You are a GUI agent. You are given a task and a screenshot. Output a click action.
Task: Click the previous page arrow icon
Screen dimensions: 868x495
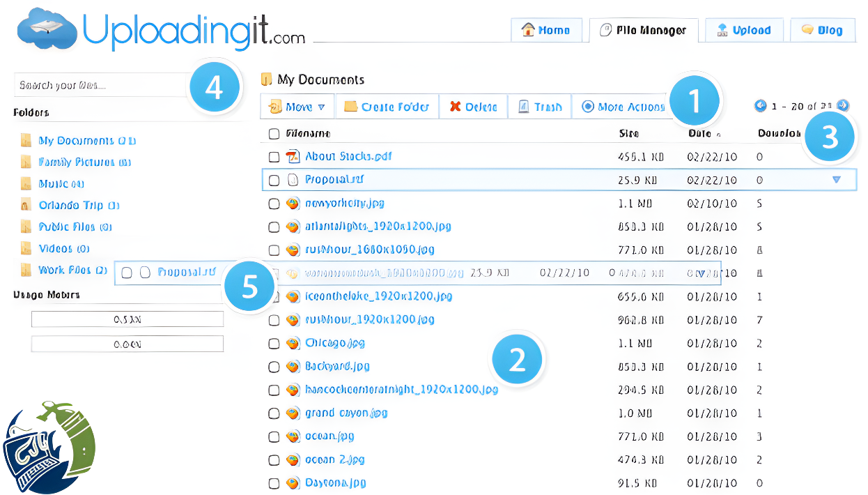tap(760, 106)
